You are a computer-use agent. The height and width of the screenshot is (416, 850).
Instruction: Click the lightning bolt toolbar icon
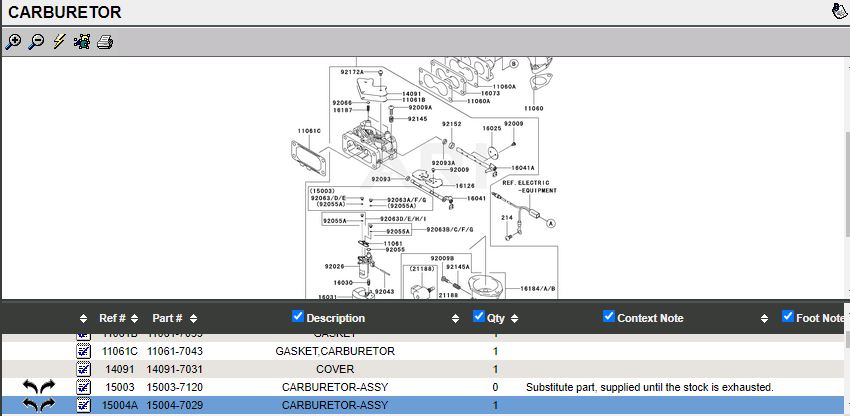(59, 42)
